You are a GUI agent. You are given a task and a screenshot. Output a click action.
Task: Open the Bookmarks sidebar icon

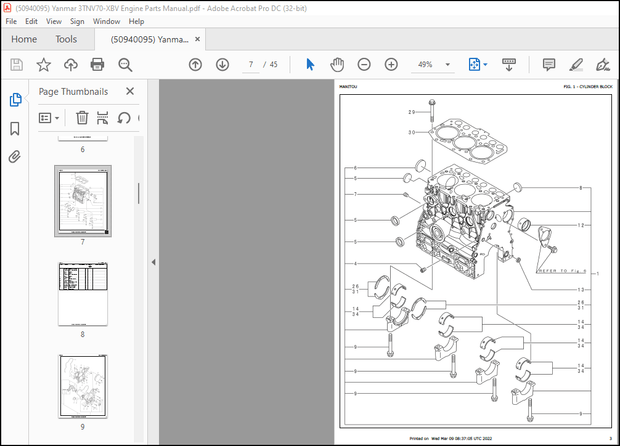(x=15, y=129)
